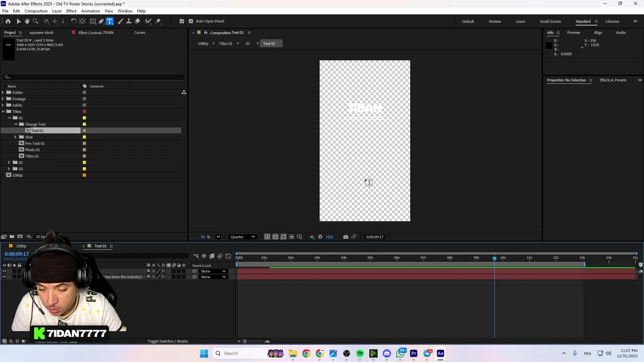Expand the Shot folder
The image size is (644, 362).
pos(16,137)
